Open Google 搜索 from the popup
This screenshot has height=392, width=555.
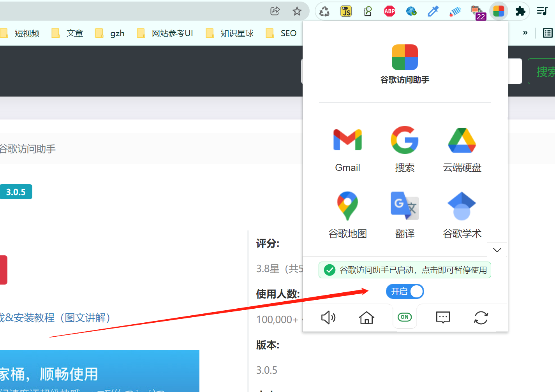click(405, 150)
